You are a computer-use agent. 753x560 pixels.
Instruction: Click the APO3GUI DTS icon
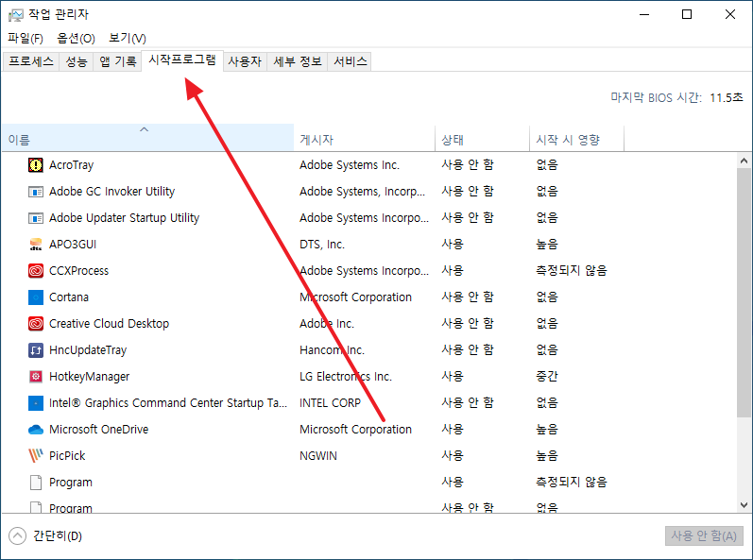point(36,245)
